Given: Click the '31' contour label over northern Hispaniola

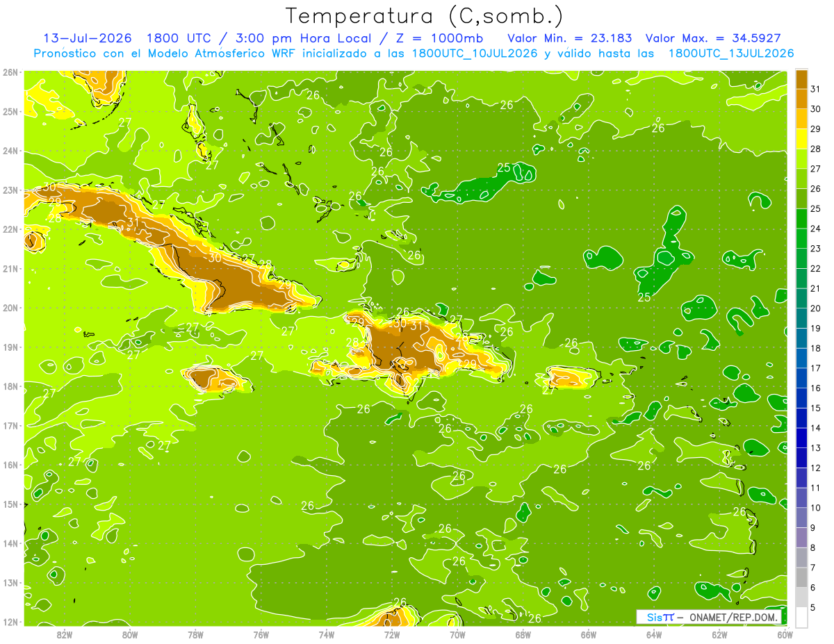Looking at the screenshot, I should pos(417,324).
